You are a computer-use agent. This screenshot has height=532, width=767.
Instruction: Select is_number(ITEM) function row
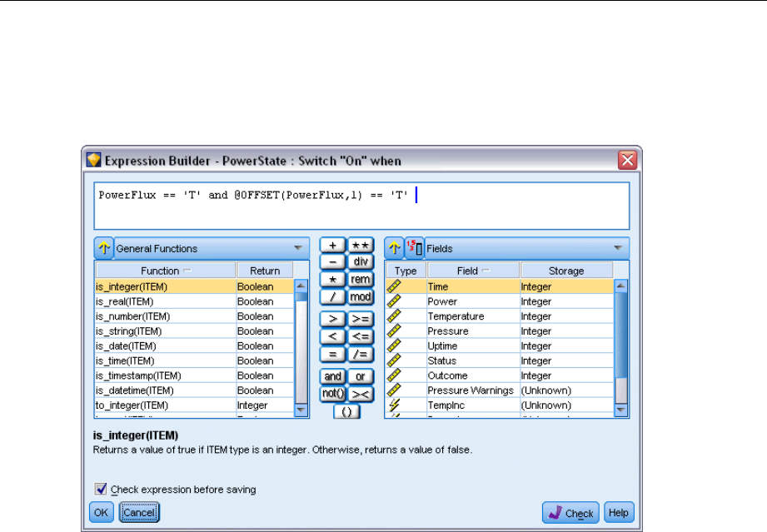click(195, 316)
